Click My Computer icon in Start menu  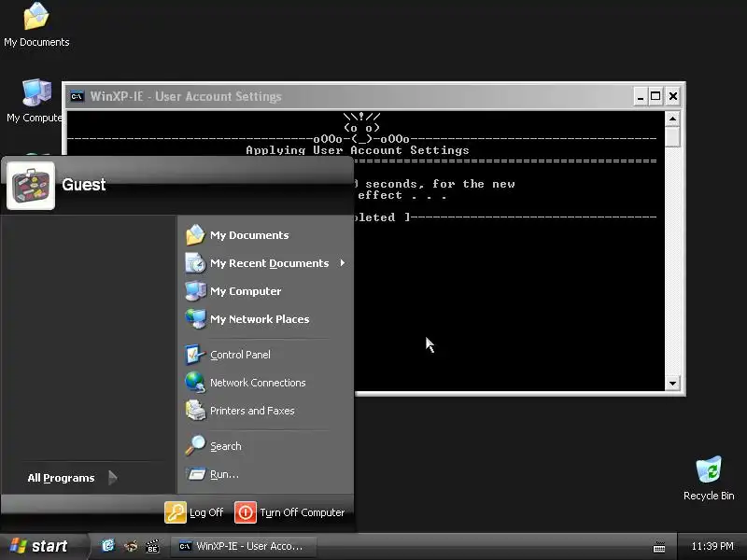point(195,291)
